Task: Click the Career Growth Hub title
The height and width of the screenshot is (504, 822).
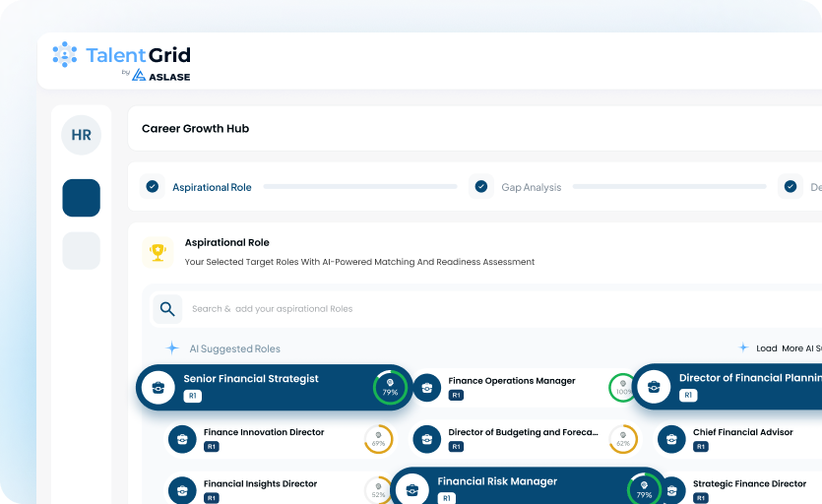Action: pyautogui.click(x=196, y=129)
